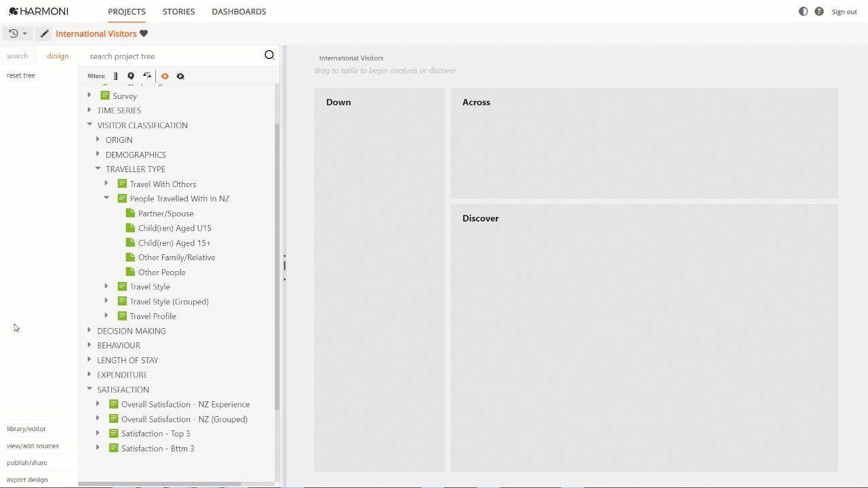This screenshot has width=868, height=488.
Task: Toggle the contrast theme icon
Action: pyautogui.click(x=804, y=12)
